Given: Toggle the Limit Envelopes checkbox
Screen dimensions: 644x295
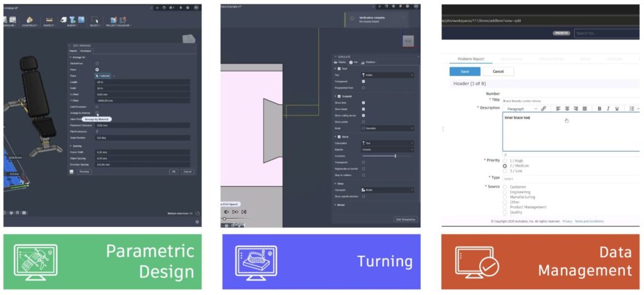Looking at the screenshot, I should [x=97, y=106].
